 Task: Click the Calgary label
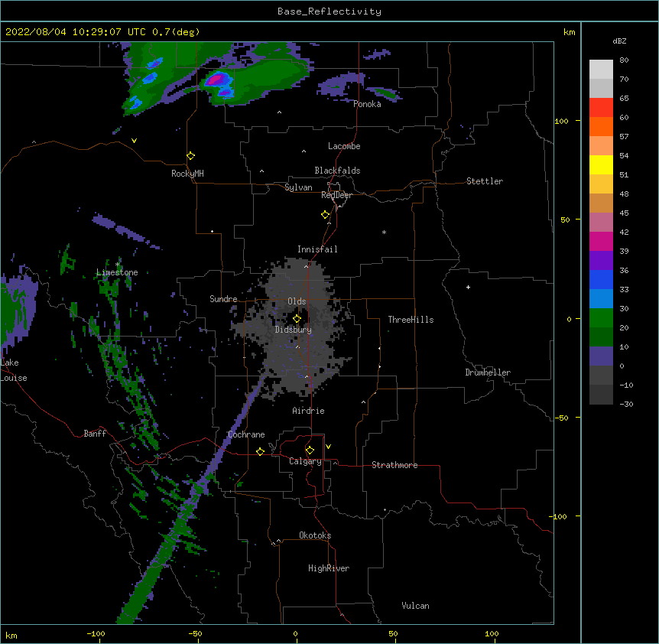(306, 461)
